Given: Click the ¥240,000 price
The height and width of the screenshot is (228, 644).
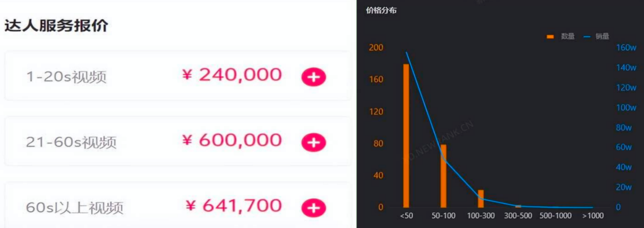Looking at the screenshot, I should (232, 75).
